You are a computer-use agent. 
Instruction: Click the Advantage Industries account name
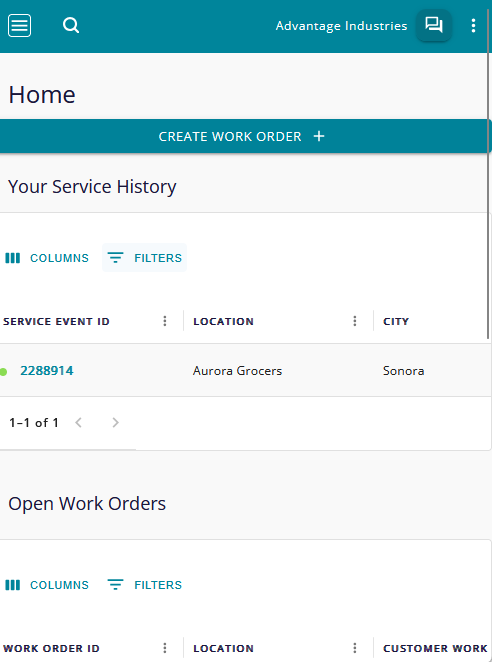341,26
